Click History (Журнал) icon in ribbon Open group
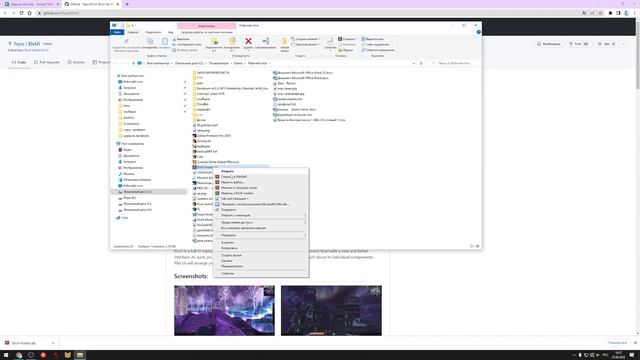This screenshot has width=640, height=360. point(340,50)
